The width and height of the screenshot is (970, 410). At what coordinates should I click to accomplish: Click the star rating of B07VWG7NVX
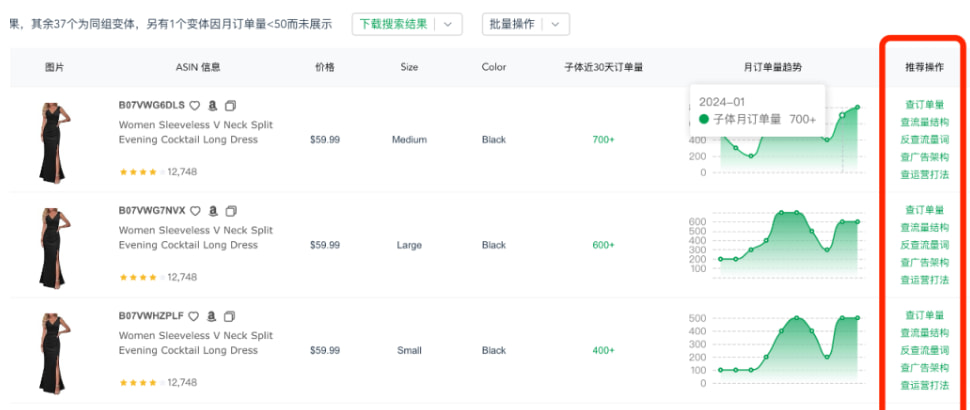[x=142, y=278]
